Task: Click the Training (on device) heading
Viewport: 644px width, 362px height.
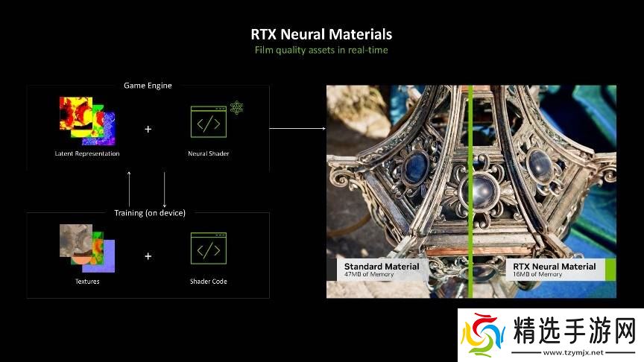Action: [149, 212]
